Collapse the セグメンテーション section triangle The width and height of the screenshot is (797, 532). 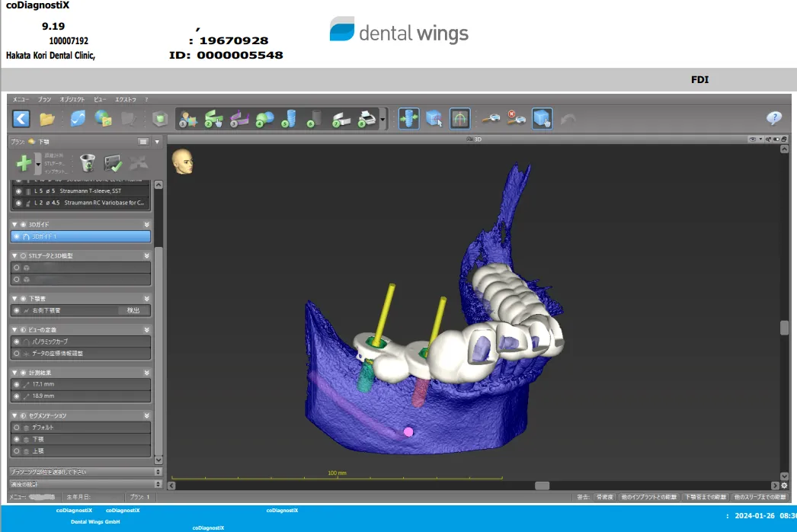point(14,415)
